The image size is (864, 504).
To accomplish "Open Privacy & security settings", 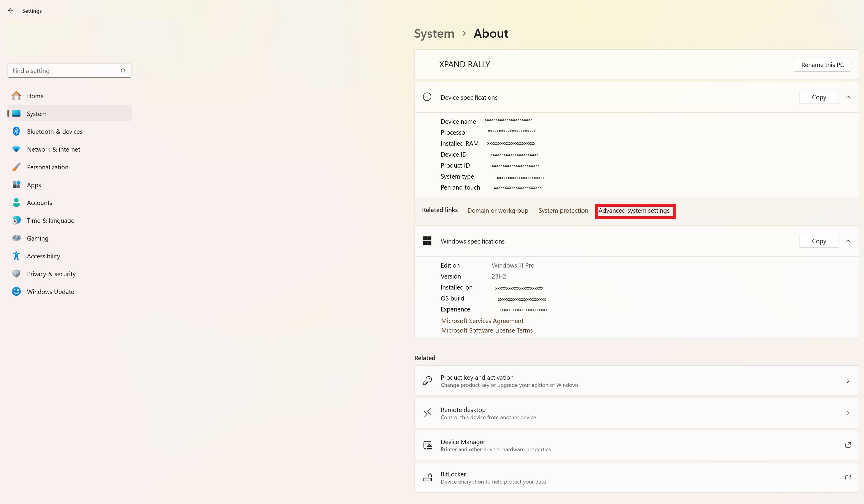I will coord(51,274).
